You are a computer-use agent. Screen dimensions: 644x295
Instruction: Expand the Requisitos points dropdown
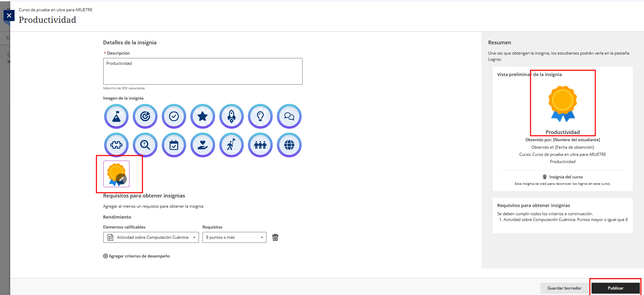(234, 237)
